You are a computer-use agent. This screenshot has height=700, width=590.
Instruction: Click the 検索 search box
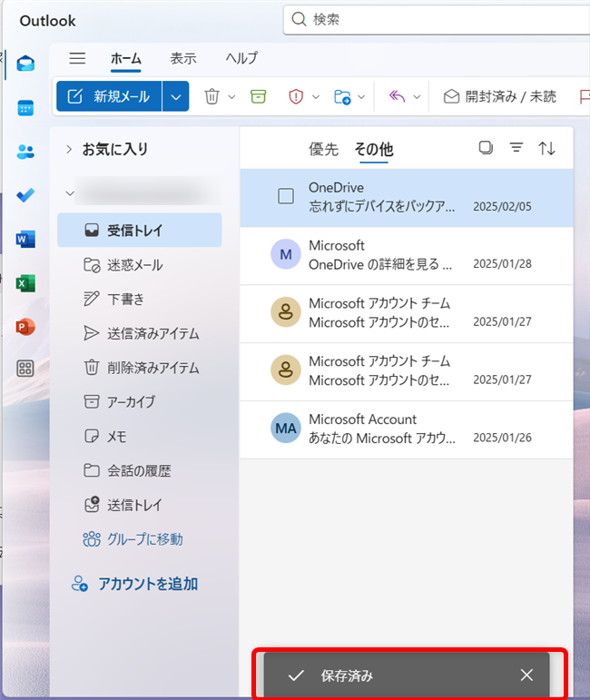436,19
